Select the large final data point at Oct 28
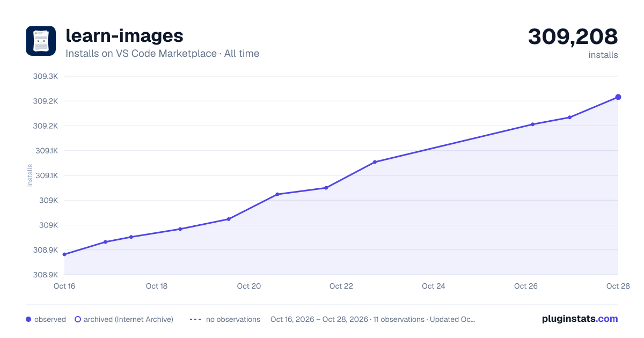The image size is (644, 338). pyautogui.click(x=618, y=97)
